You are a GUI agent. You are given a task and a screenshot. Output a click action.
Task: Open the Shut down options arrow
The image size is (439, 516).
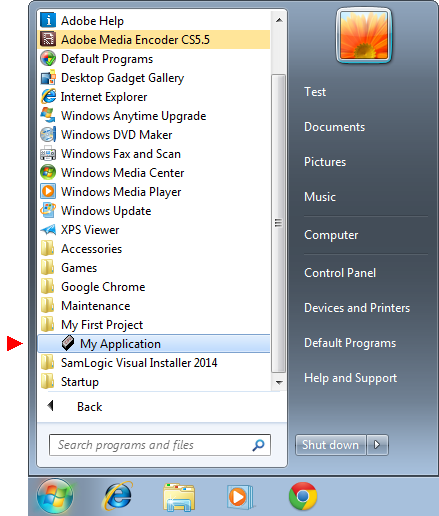377,445
